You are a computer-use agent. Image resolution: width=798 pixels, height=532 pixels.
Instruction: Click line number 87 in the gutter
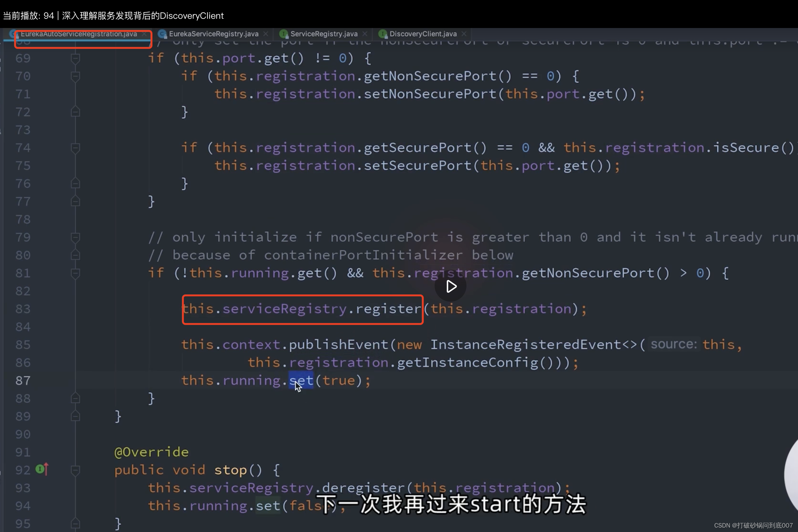point(23,381)
